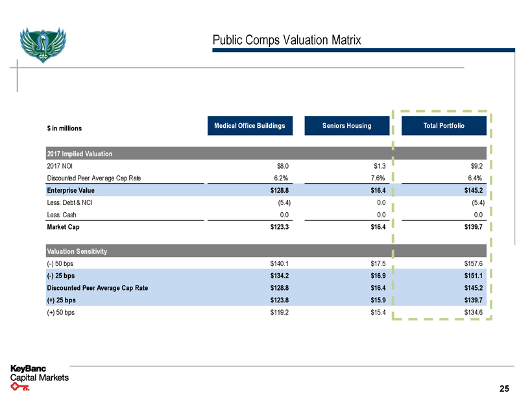Click the KeyBanc Capital Markets logo text

coord(39,374)
